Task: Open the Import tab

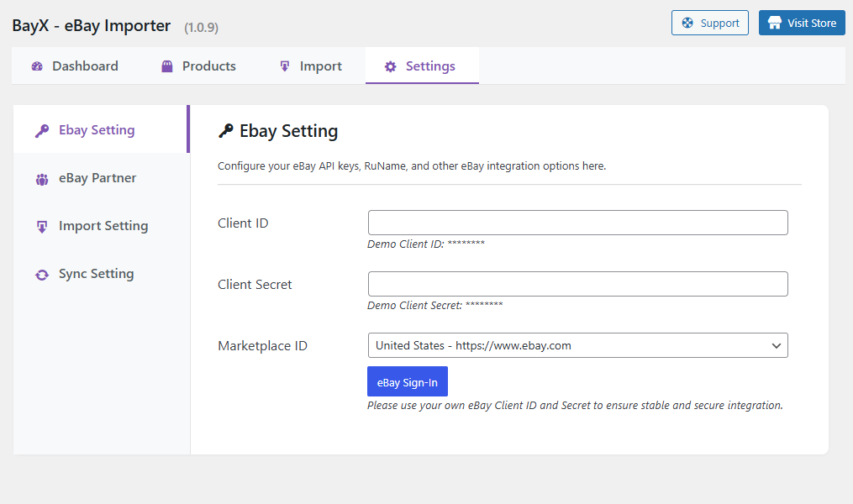Action: point(309,66)
